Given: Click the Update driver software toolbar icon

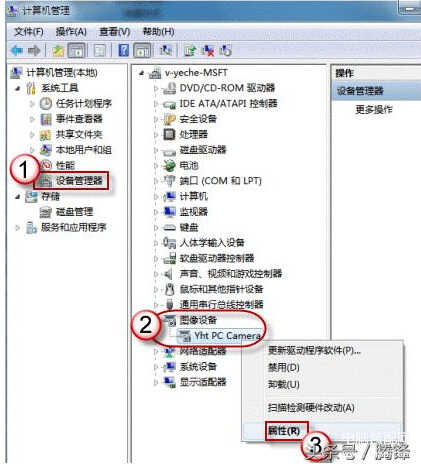Looking at the screenshot, I should coord(190,51).
